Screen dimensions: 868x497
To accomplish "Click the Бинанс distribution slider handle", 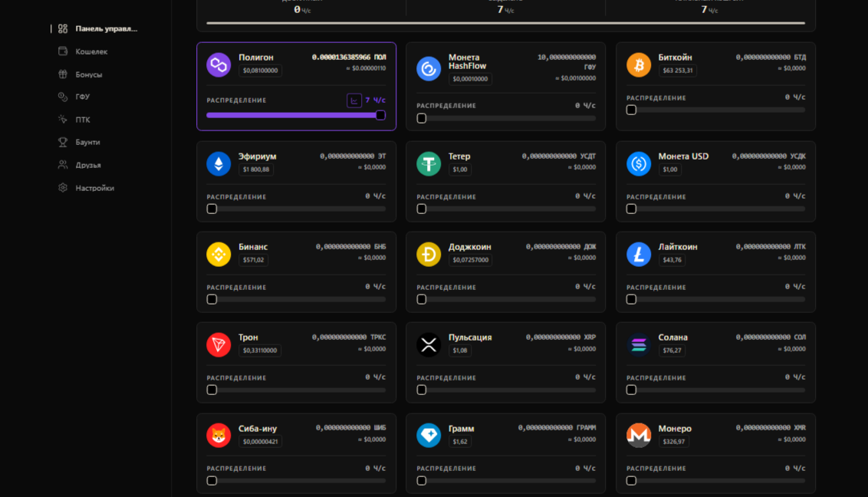I will (x=212, y=299).
